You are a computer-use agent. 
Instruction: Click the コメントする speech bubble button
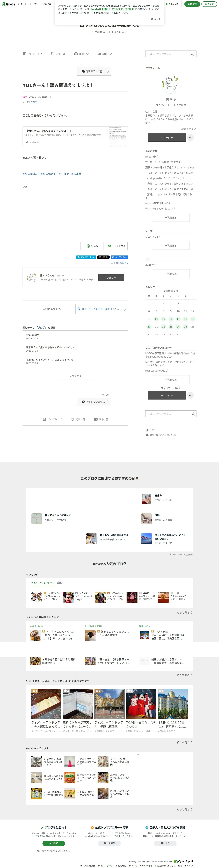pyautogui.click(x=116, y=246)
